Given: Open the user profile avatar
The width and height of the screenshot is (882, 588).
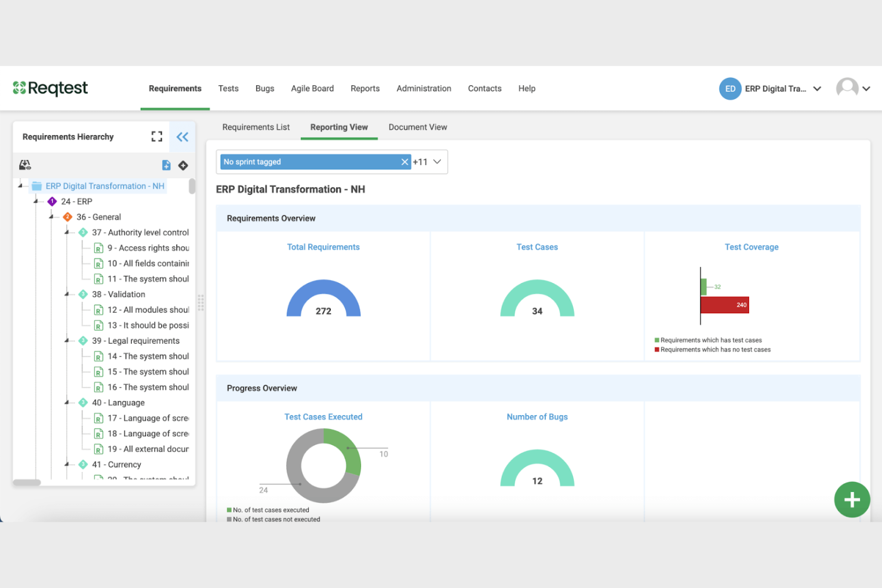Looking at the screenshot, I should 847,88.
